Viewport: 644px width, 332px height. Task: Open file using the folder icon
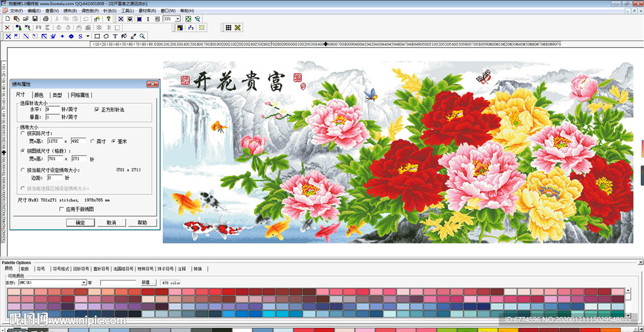25,19
